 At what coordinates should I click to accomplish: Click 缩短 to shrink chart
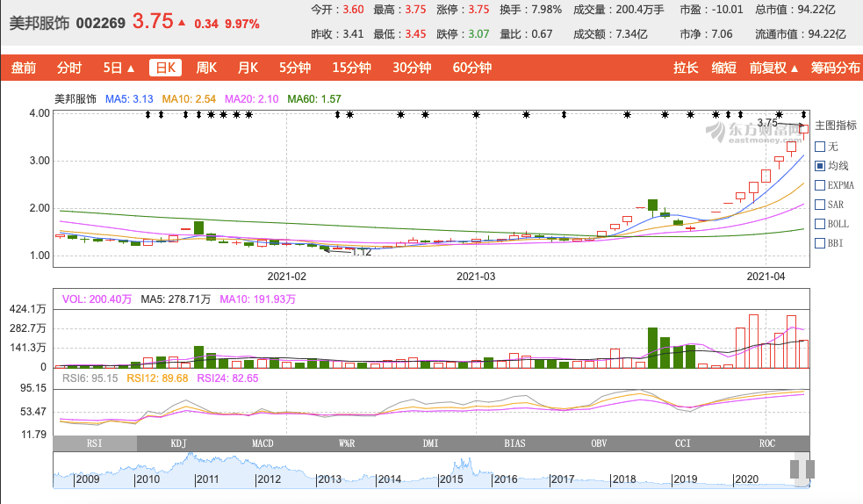(723, 68)
